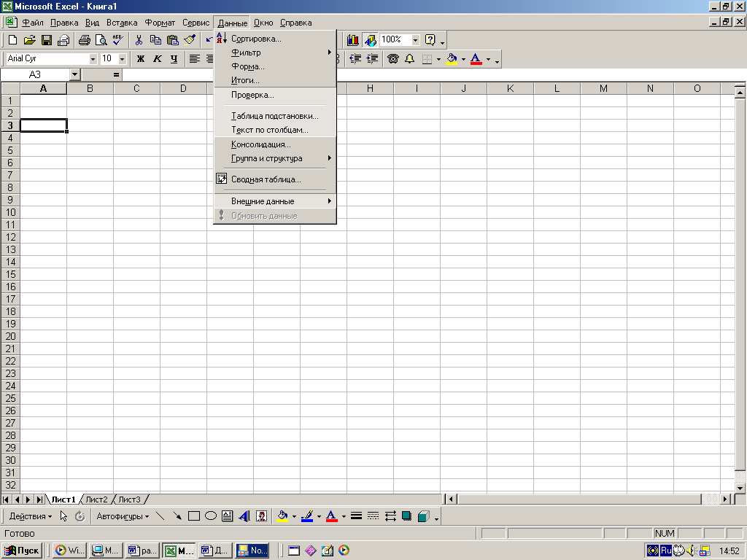The height and width of the screenshot is (560, 747).
Task: Select column D header
Action: (x=183, y=88)
